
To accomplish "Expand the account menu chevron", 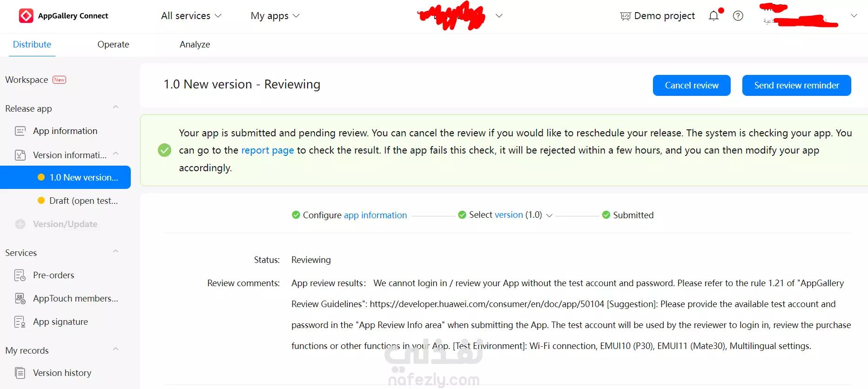I will coord(854,15).
